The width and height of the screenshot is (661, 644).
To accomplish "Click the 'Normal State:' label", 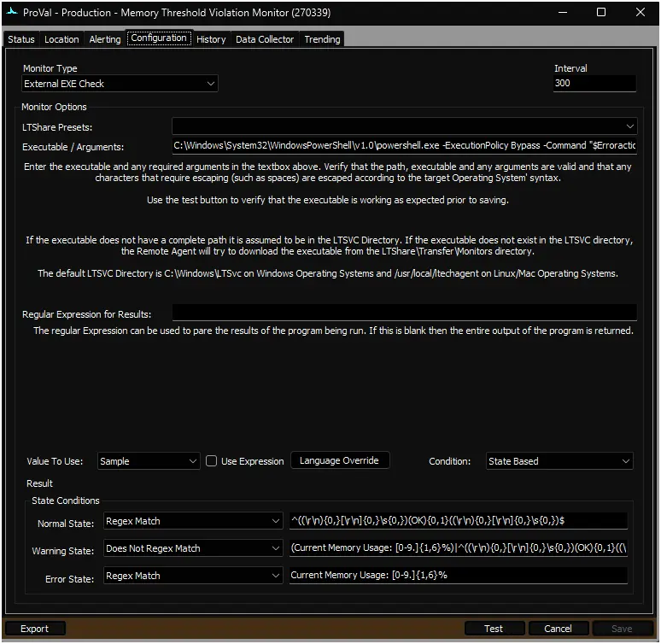I will click(66, 524).
